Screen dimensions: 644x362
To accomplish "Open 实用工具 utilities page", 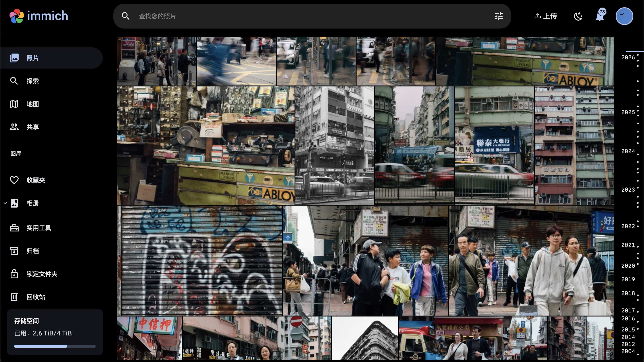I will pyautogui.click(x=39, y=228).
